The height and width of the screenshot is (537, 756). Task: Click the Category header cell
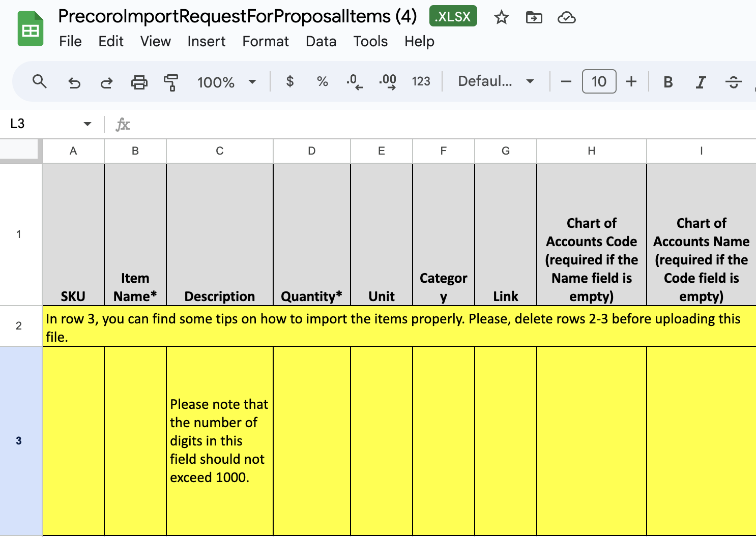click(444, 234)
